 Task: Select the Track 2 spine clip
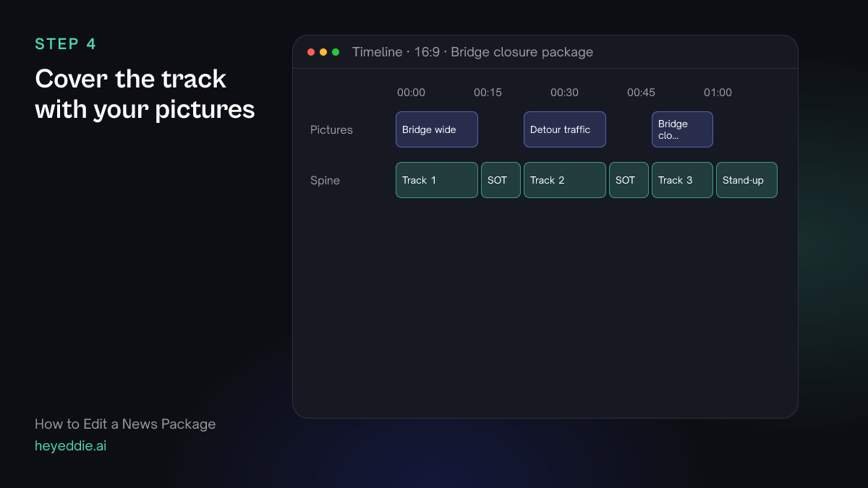coord(565,180)
